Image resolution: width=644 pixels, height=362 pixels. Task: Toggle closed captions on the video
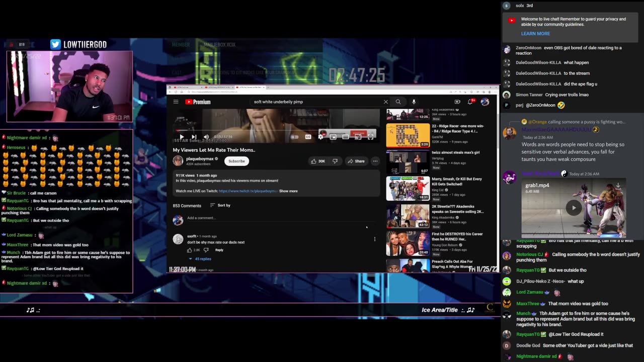click(x=308, y=137)
